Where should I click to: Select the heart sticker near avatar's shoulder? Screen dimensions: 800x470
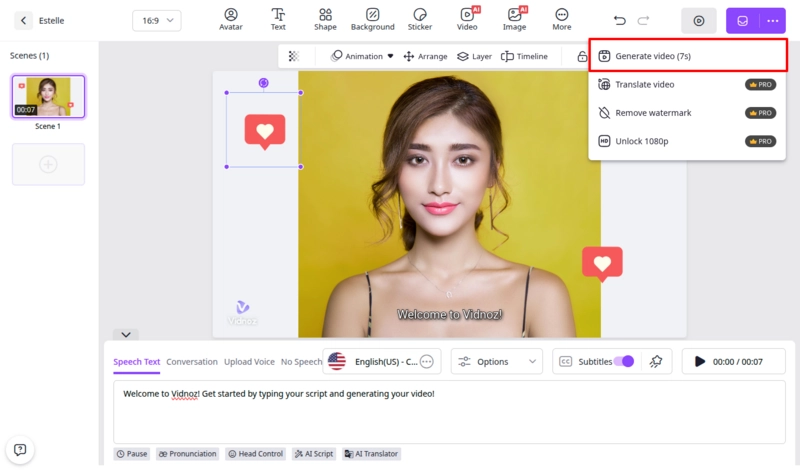[x=602, y=264]
